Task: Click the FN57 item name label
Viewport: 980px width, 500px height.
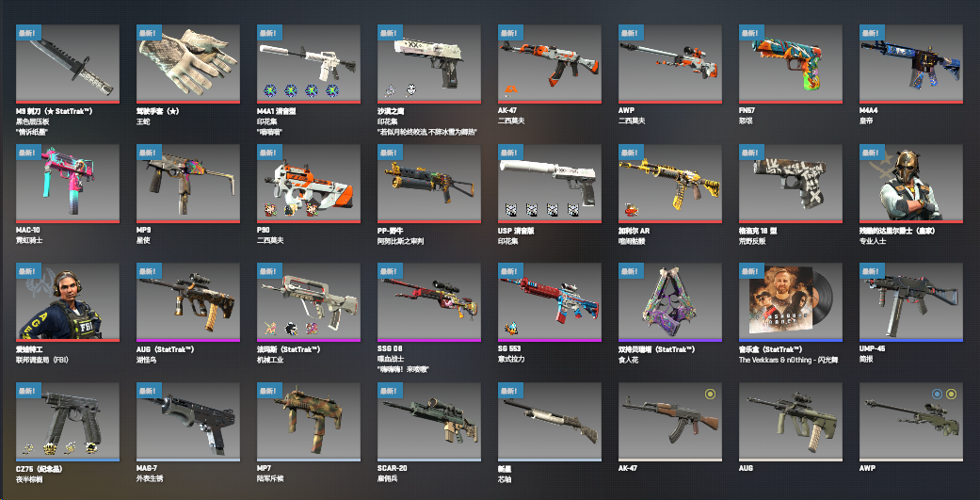Action: tap(747, 110)
